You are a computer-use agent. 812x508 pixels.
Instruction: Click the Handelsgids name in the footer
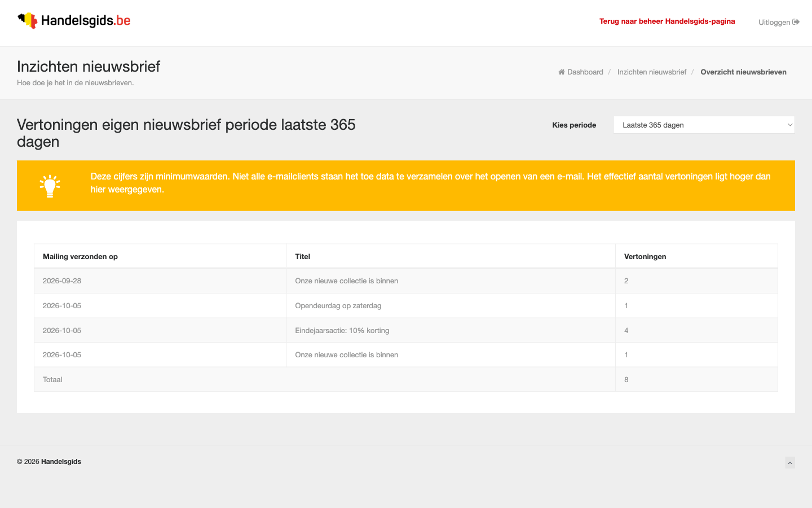coord(61,462)
